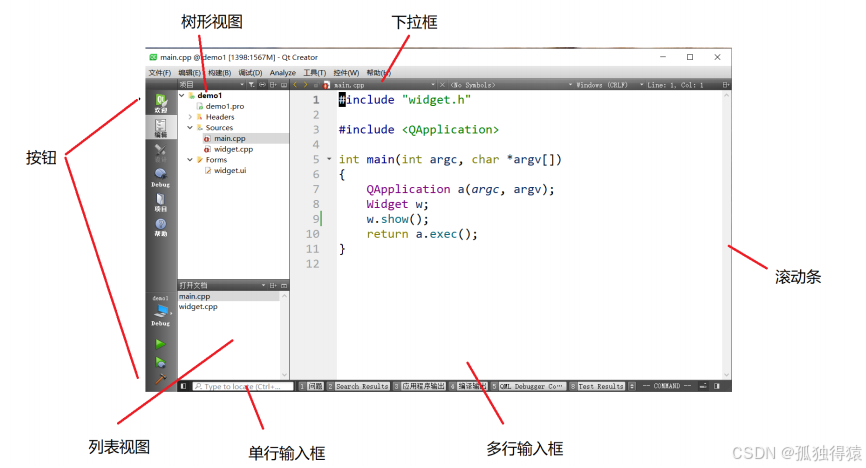Click Open Documents list scrollbar down arrow
866x468 pixels.
pyautogui.click(x=284, y=375)
